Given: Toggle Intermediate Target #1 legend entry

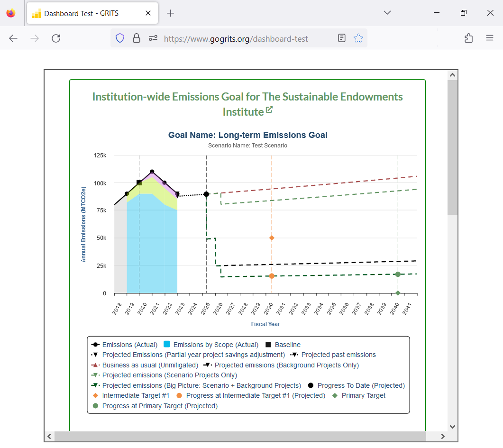Looking at the screenshot, I should (130, 395).
